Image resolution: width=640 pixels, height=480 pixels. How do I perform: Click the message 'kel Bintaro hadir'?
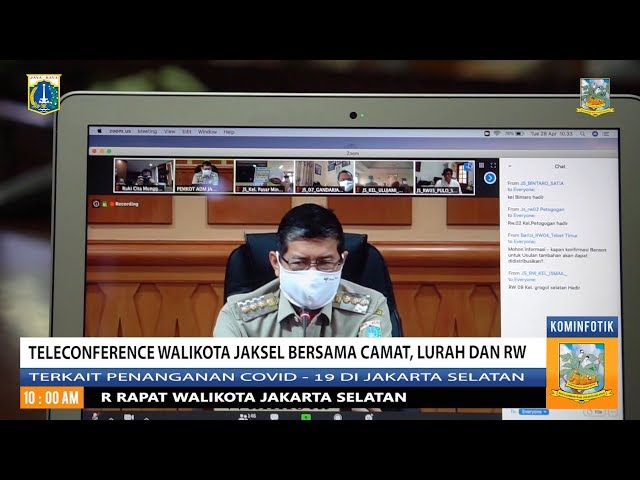pos(526,197)
